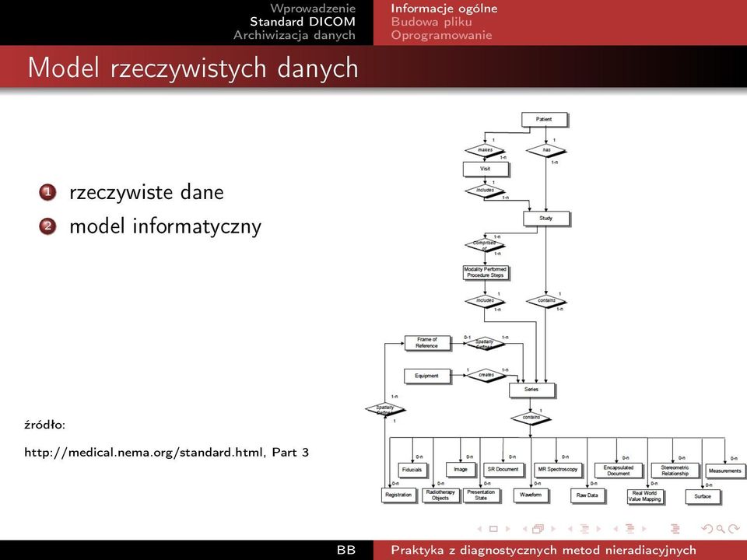The height and width of the screenshot is (560, 747).
Task: Click the Surface box
Action: [703, 496]
